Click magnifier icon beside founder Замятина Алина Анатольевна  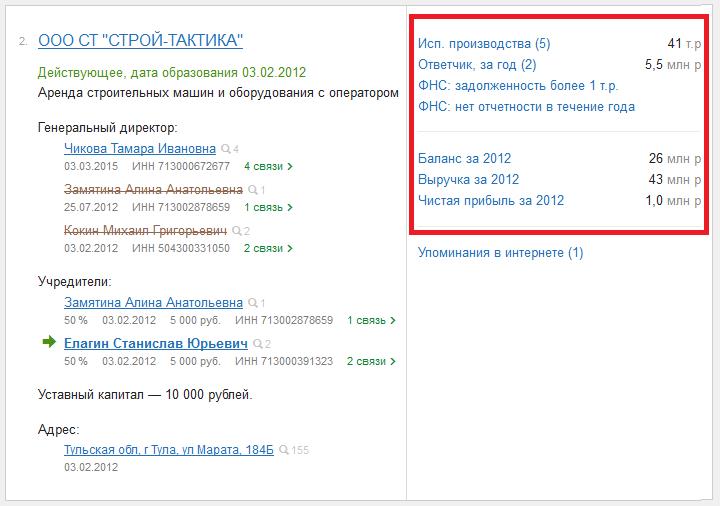252,303
